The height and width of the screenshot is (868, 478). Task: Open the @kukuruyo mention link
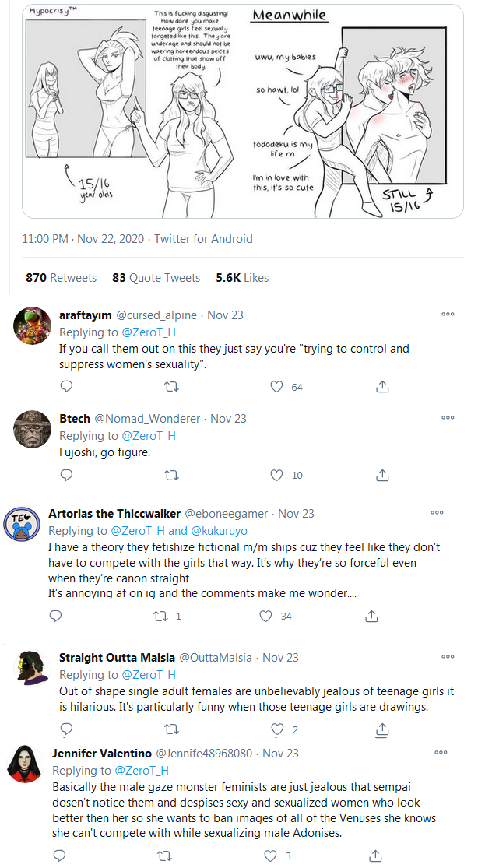219,531
